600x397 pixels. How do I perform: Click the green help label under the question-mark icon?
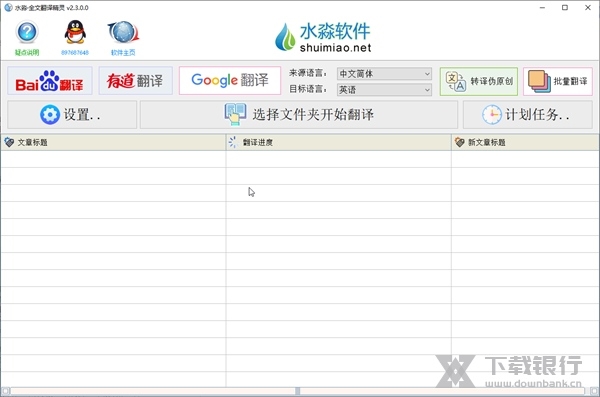pyautogui.click(x=27, y=52)
